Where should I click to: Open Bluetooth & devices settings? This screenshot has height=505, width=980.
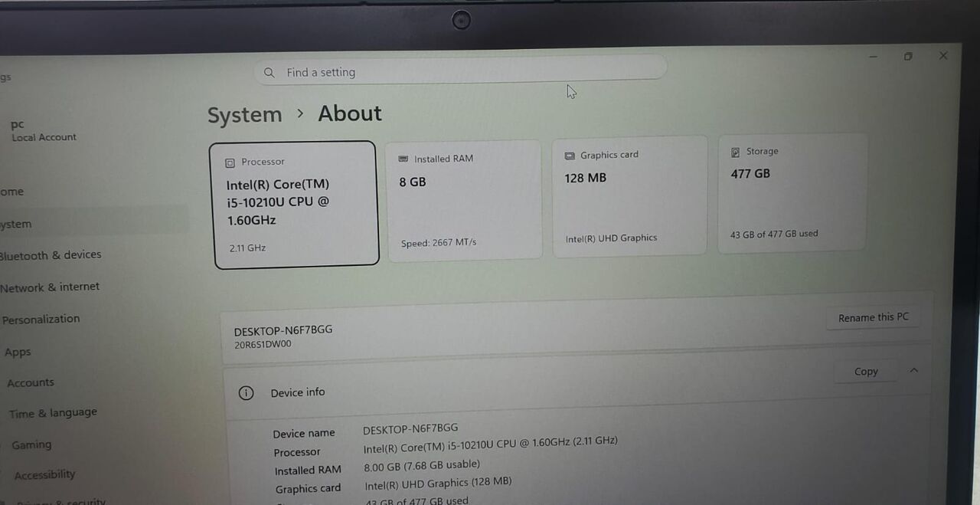[51, 255]
